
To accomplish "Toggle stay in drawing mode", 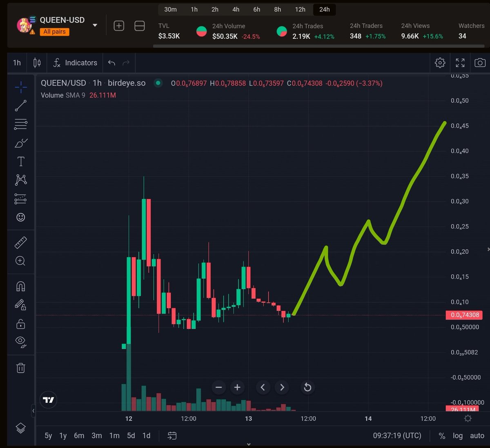I will click(x=21, y=305).
